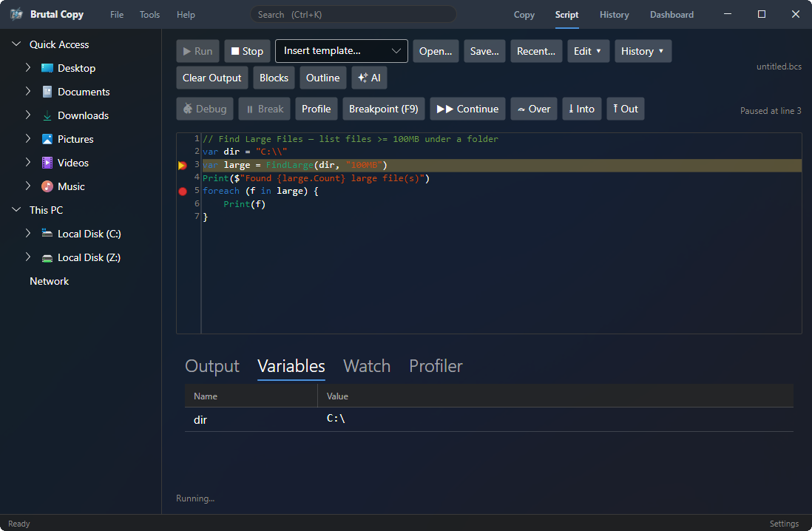The image size is (812, 531).
Task: Click the Break pause button
Action: tap(264, 109)
